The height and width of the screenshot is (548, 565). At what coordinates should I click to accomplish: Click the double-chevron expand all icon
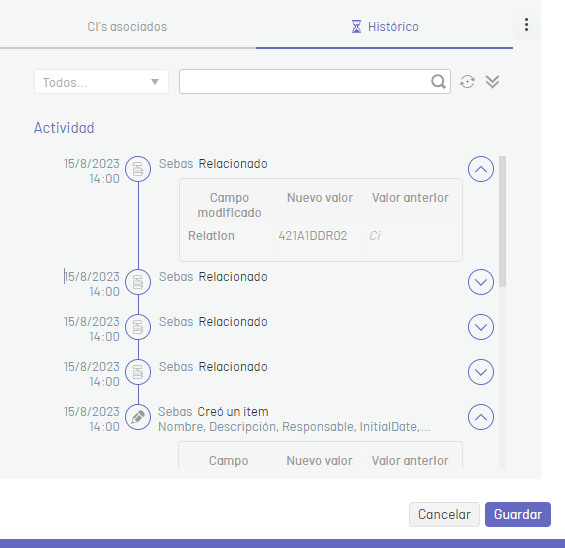(492, 82)
